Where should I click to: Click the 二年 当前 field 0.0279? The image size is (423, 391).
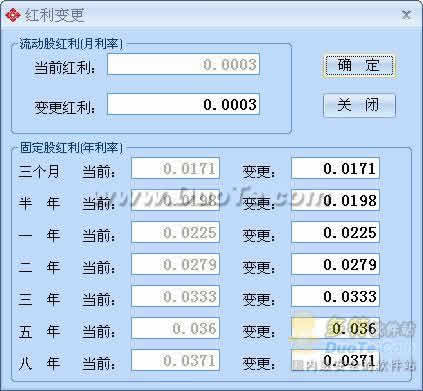click(x=175, y=264)
